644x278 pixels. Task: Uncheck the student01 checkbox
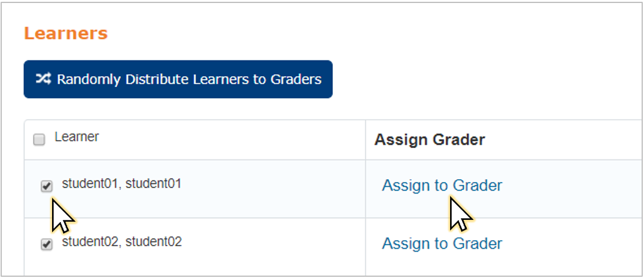pos(47,187)
